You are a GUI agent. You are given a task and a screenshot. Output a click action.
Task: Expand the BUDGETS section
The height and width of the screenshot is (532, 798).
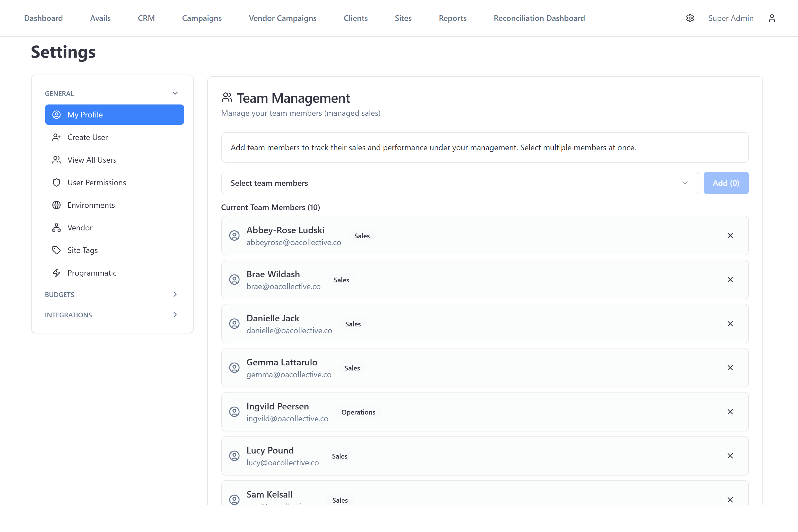pyautogui.click(x=175, y=294)
